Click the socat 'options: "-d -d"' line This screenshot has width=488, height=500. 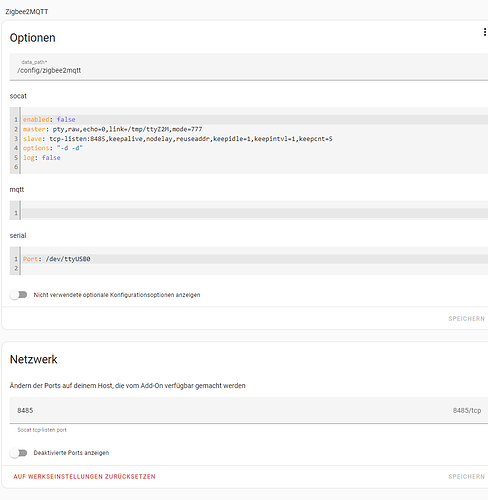coord(255,148)
